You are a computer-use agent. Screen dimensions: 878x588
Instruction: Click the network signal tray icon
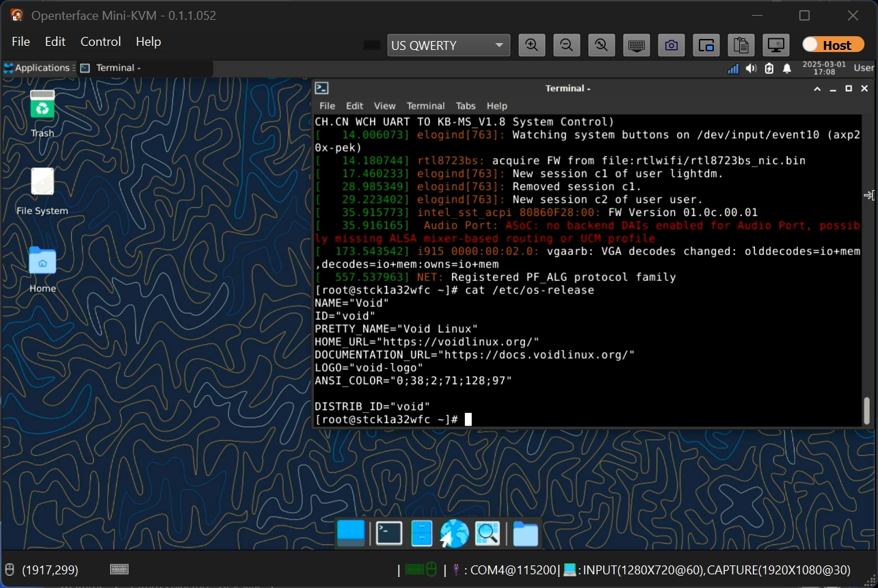[734, 68]
